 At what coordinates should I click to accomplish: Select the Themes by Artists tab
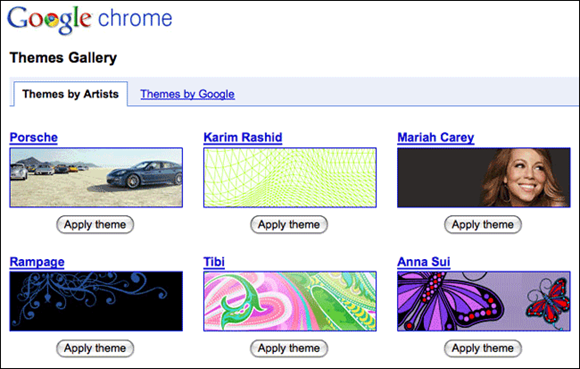point(71,94)
